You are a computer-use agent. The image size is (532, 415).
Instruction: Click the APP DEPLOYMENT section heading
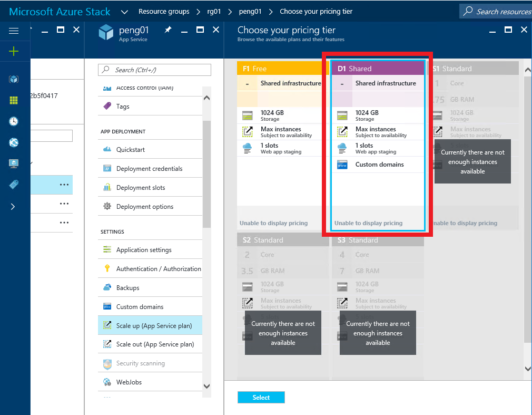tap(123, 131)
